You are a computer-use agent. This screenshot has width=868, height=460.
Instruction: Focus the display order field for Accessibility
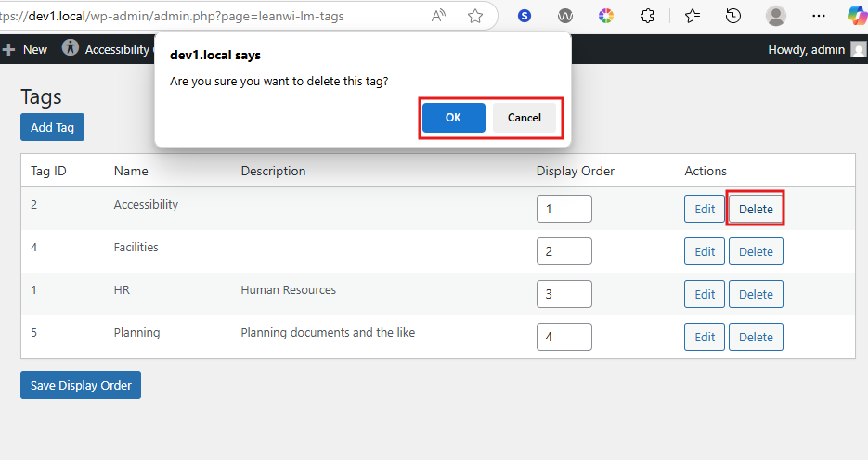tap(564, 209)
